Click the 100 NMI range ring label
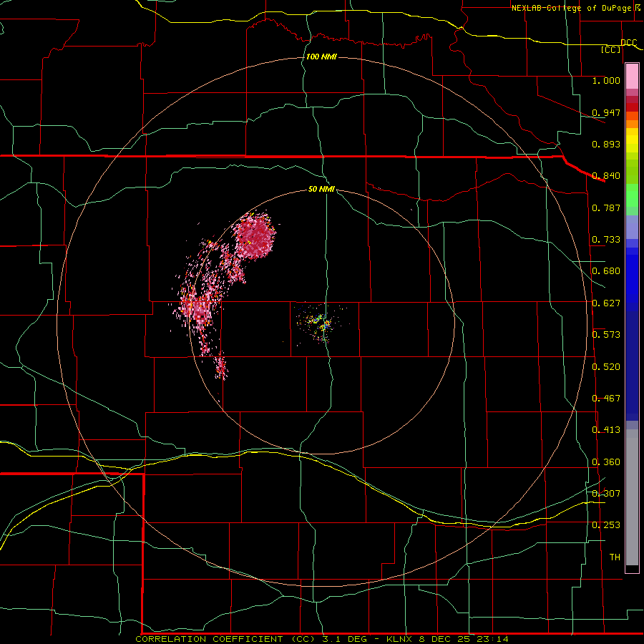This screenshot has width=644, height=644. point(321,57)
